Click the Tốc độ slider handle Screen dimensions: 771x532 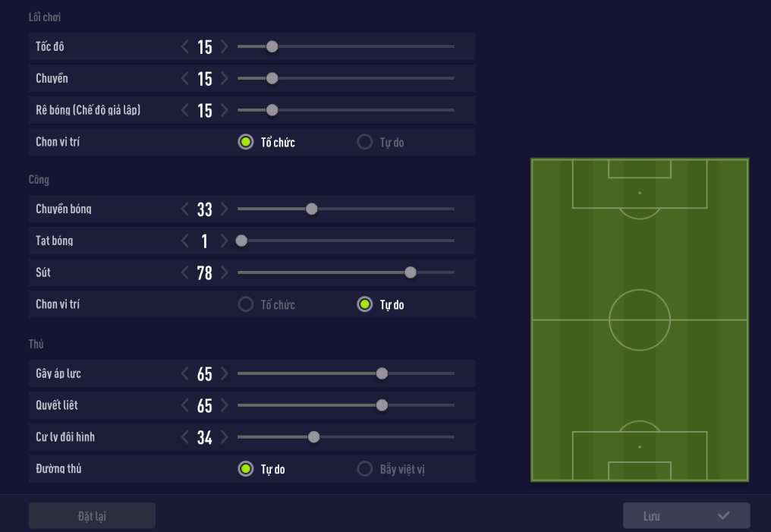[272, 46]
